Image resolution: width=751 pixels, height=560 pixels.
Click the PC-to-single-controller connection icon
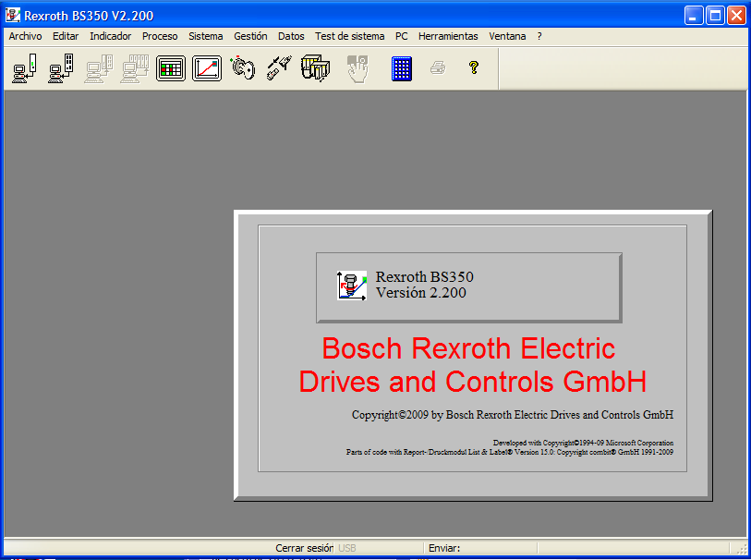tap(25, 68)
